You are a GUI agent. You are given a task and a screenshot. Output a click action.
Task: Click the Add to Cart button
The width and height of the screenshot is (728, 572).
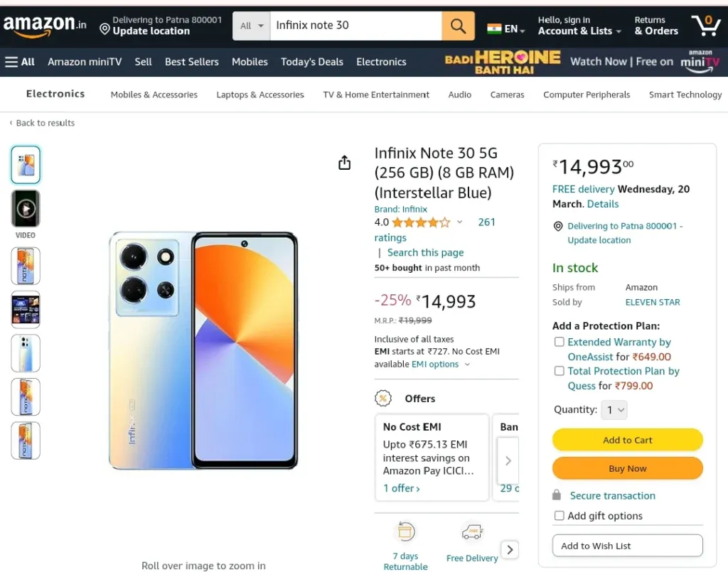(x=627, y=440)
